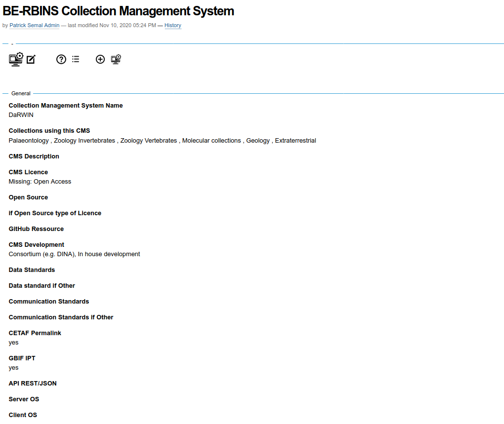Click the bulleted list icon

[76, 59]
